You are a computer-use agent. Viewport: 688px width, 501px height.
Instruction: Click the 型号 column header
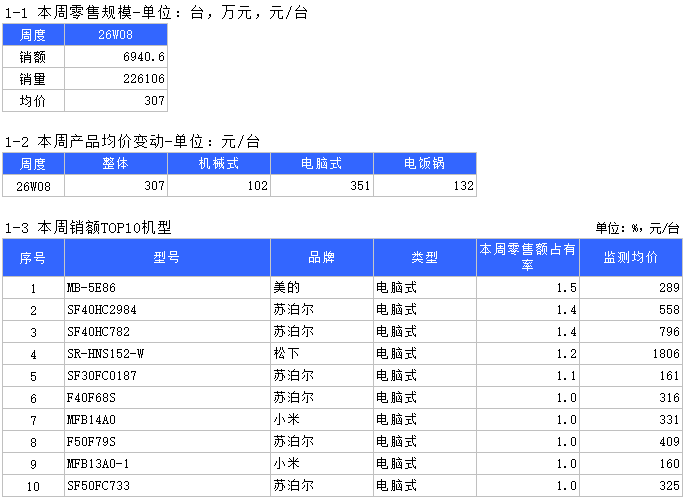pos(167,258)
